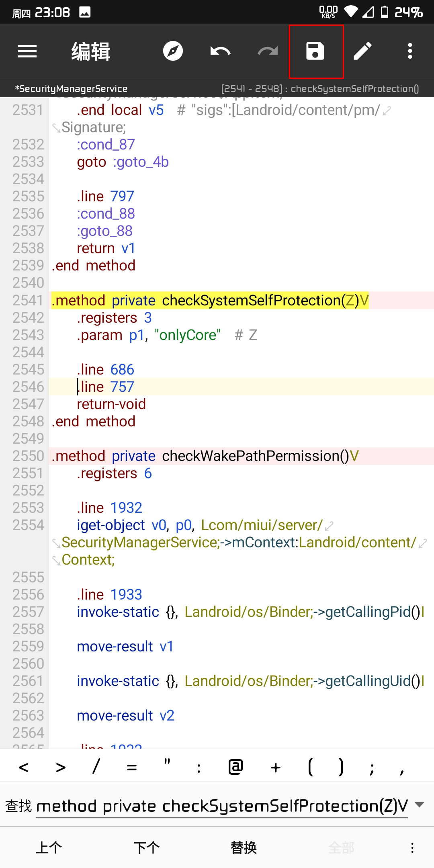
Task: Open the three-dot overflow menu
Action: pos(410,51)
